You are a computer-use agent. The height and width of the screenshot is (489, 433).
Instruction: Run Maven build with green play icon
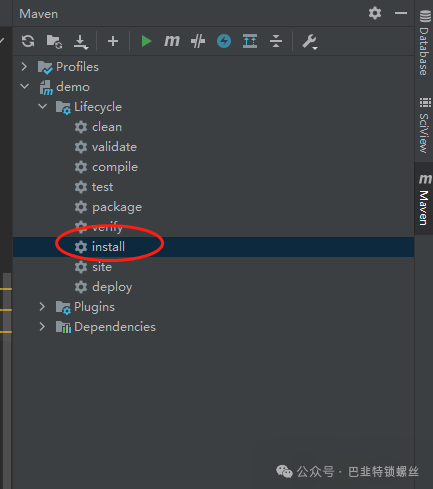(146, 41)
